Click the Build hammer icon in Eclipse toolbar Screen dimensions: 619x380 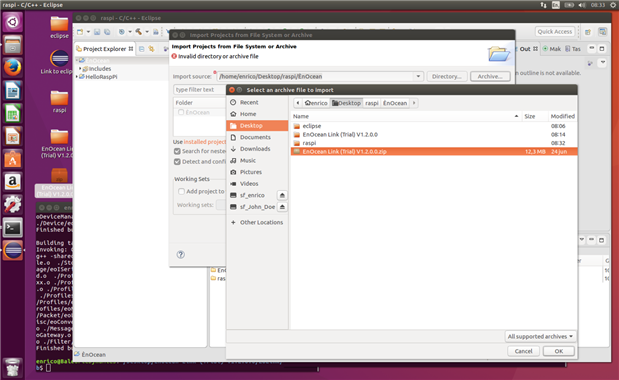(x=139, y=32)
